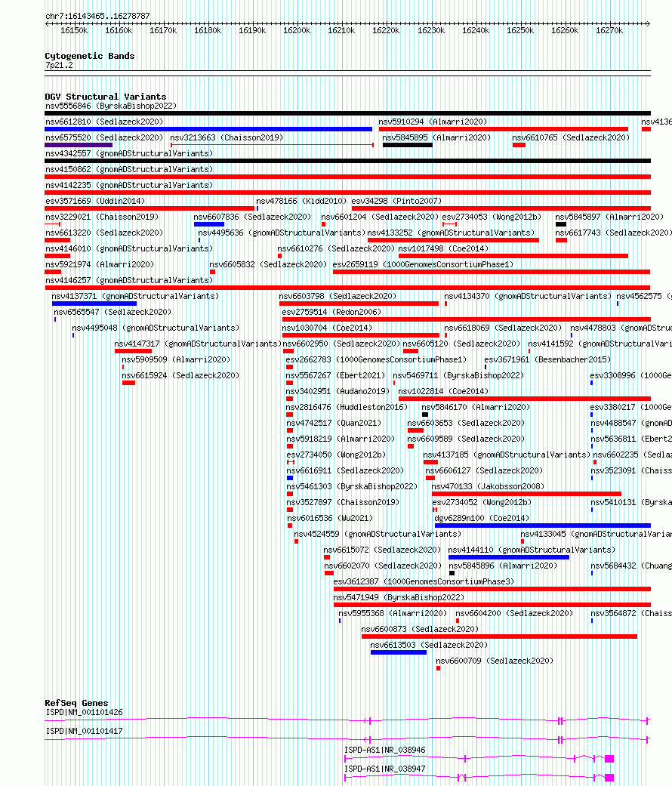Viewport: 672px width, 786px height.
Task: Click nsv4146257 (gnomADStructuralVariants) label
Action: 129,280
